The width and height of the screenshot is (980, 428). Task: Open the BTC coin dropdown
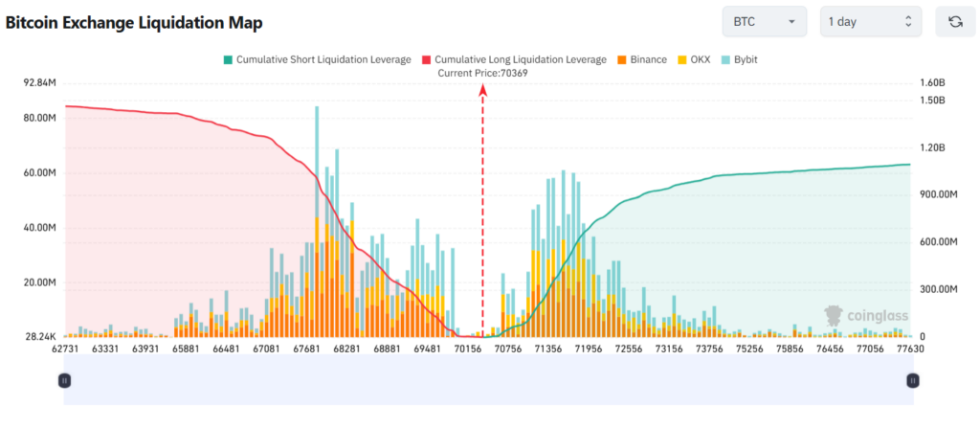[x=765, y=22]
